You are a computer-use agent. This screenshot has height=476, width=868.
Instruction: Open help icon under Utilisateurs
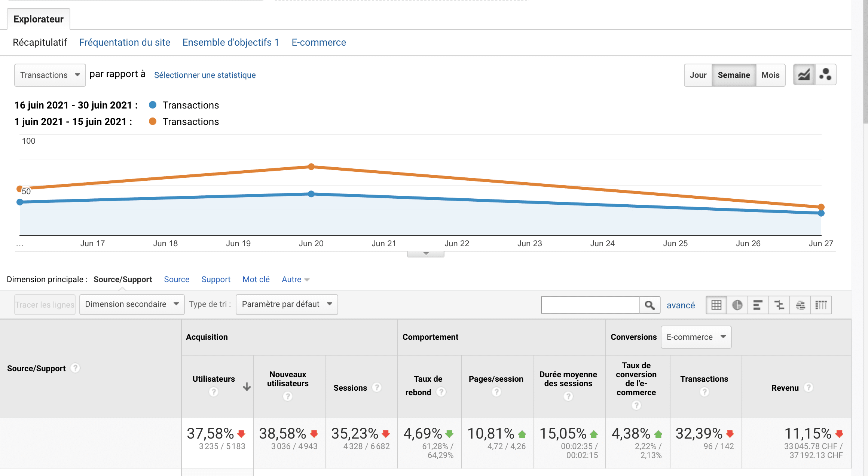213,392
